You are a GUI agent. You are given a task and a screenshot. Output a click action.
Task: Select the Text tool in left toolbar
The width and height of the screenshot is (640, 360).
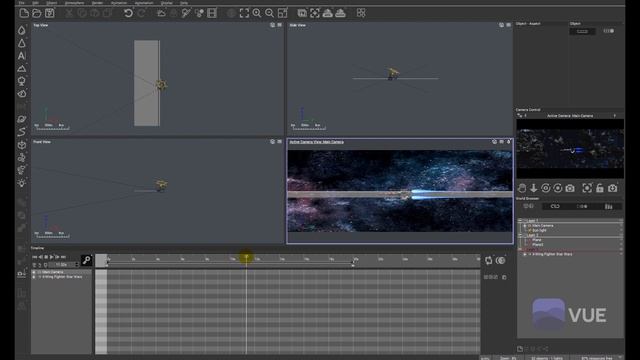(x=22, y=56)
